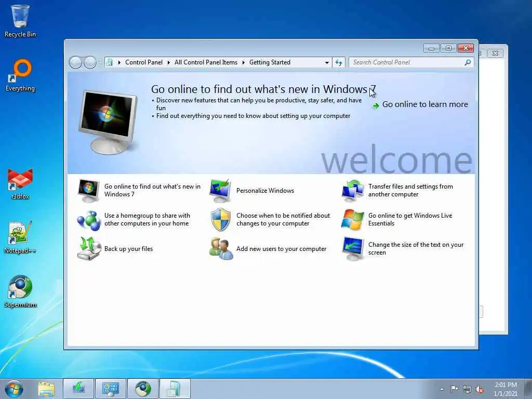Expand the address bar history dropdown
This screenshot has width=532, height=399.
pos(327,62)
